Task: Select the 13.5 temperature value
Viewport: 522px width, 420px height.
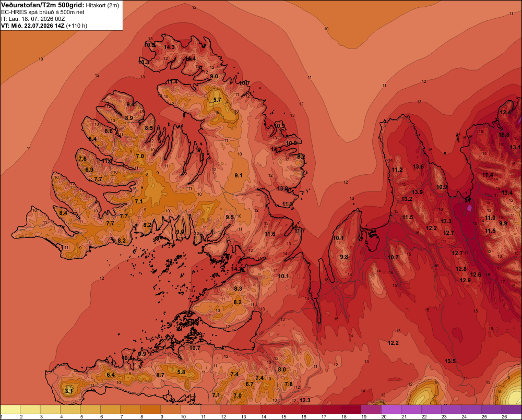Action: pos(450,362)
